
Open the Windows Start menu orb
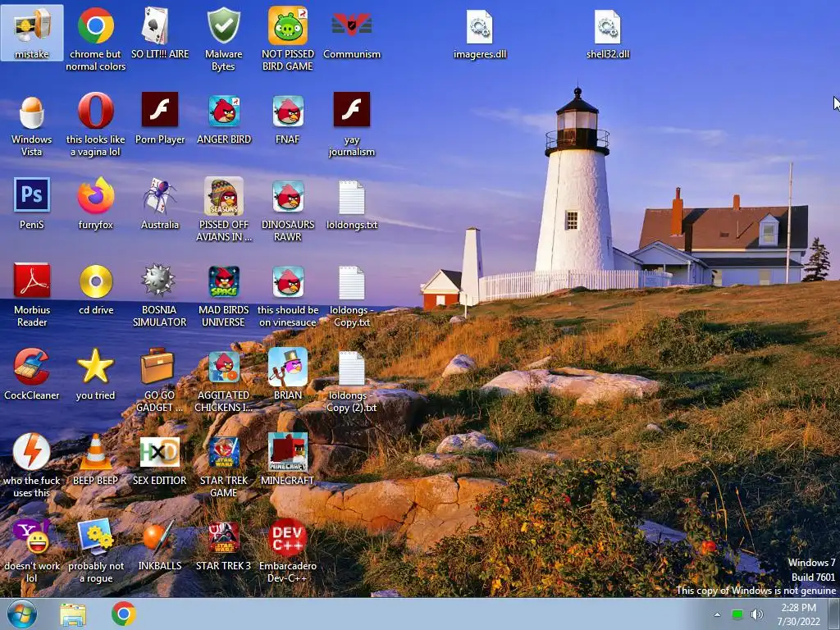click(22, 614)
